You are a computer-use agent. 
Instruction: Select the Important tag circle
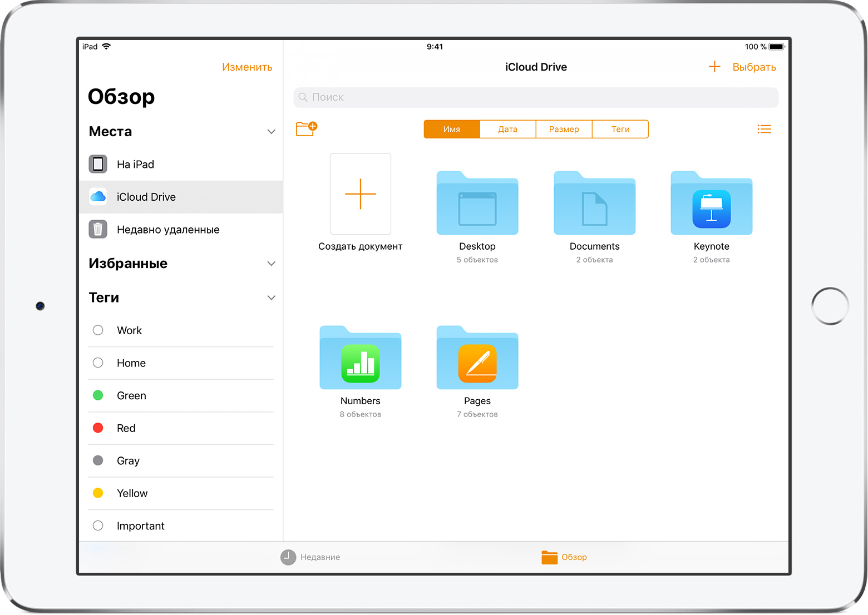[x=98, y=525]
